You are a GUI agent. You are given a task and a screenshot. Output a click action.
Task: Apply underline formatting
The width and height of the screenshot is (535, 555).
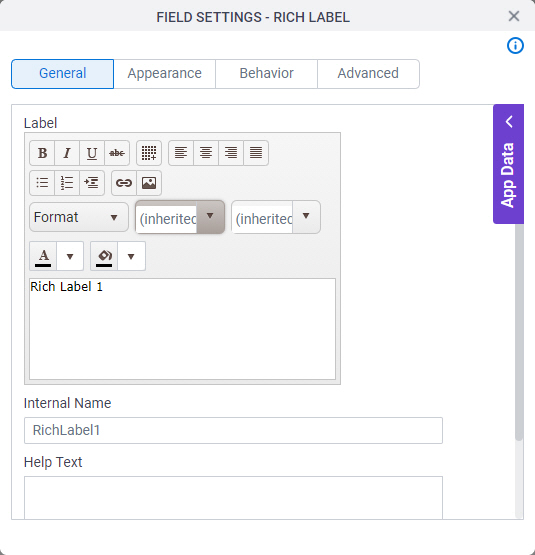pyautogui.click(x=92, y=153)
